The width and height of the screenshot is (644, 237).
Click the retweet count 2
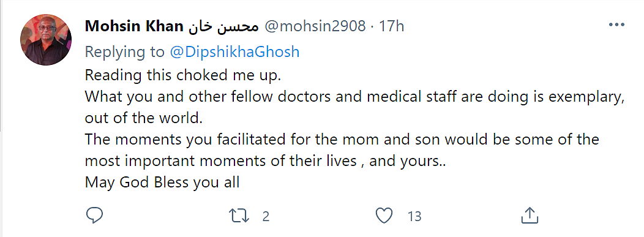point(266,216)
